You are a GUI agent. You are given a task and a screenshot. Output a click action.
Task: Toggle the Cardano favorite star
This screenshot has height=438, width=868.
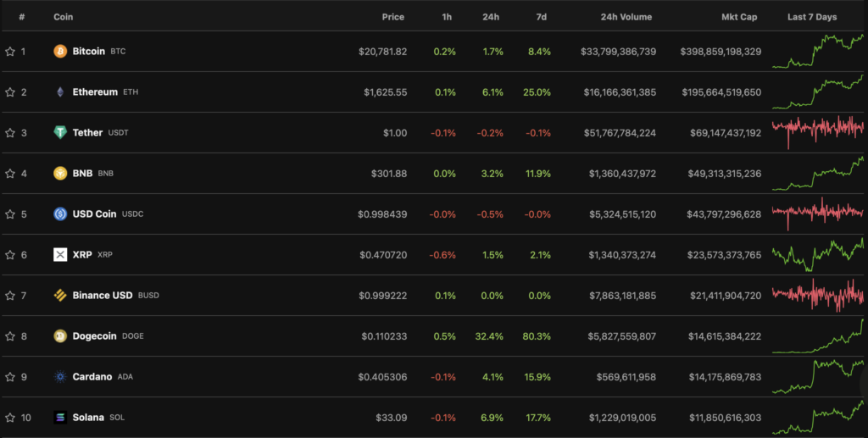point(10,377)
